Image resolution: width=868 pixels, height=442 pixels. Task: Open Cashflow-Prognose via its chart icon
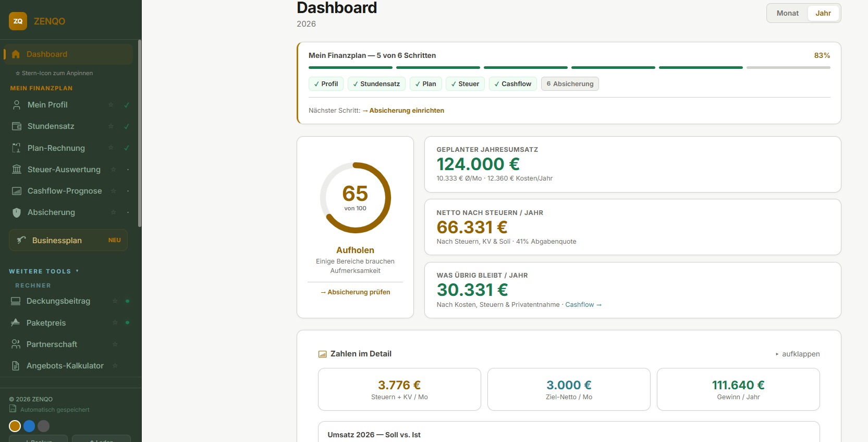[x=17, y=191]
